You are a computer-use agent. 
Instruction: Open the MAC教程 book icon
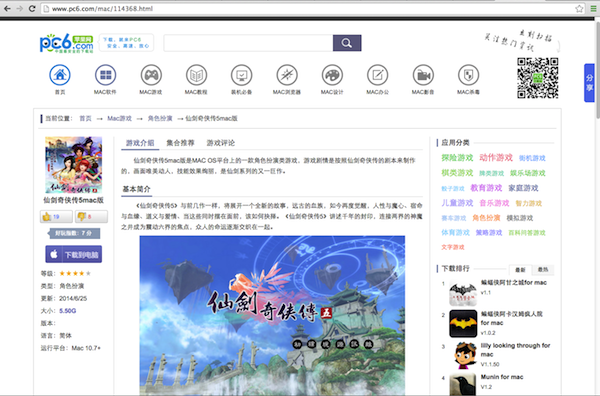pyautogui.click(x=196, y=75)
